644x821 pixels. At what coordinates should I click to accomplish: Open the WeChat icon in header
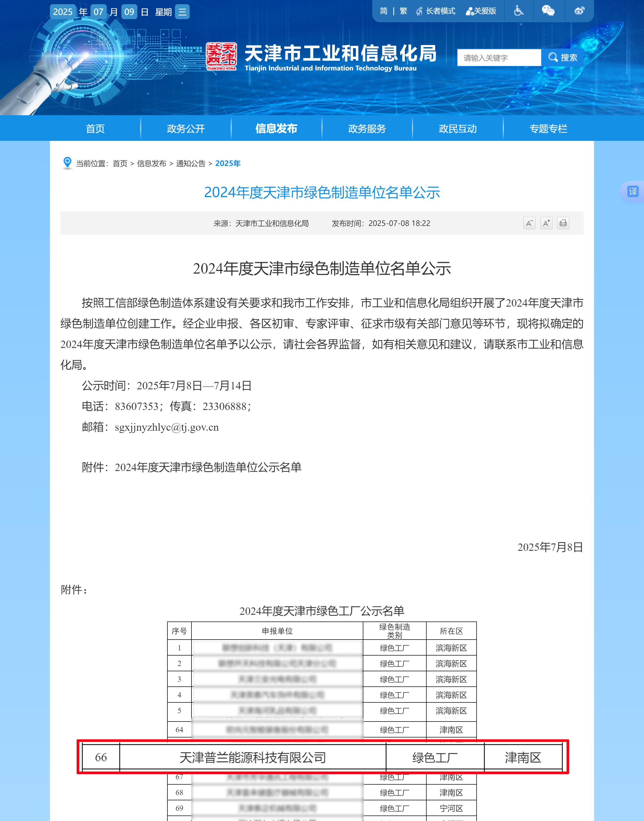pos(548,11)
